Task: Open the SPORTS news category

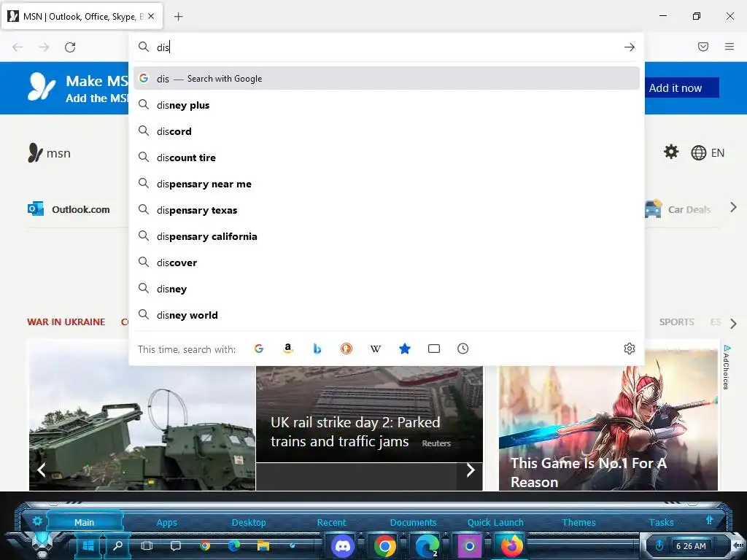Action: pos(676,322)
